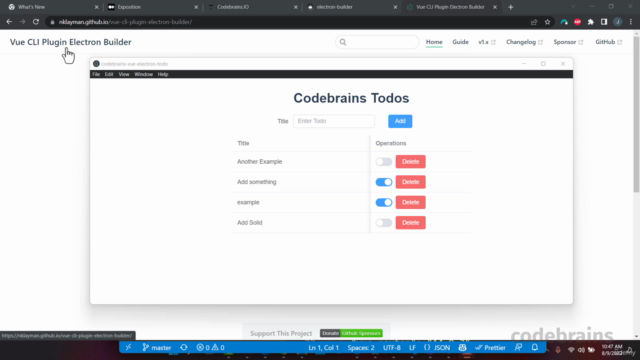Open the Changelog external link
This screenshot has height=360, width=640.
524,42
